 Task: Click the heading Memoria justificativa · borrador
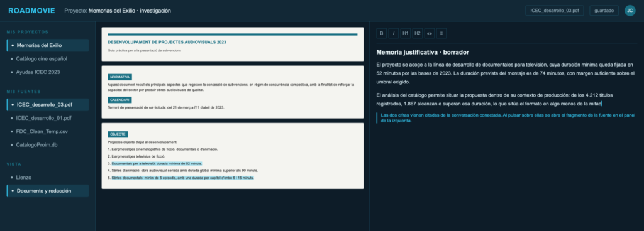(x=423, y=53)
